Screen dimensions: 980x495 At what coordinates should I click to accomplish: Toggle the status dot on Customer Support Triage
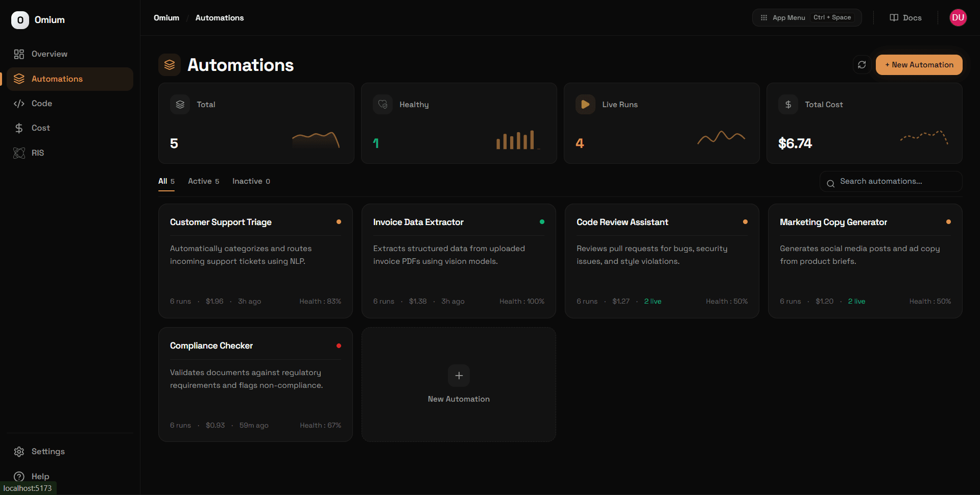click(339, 221)
